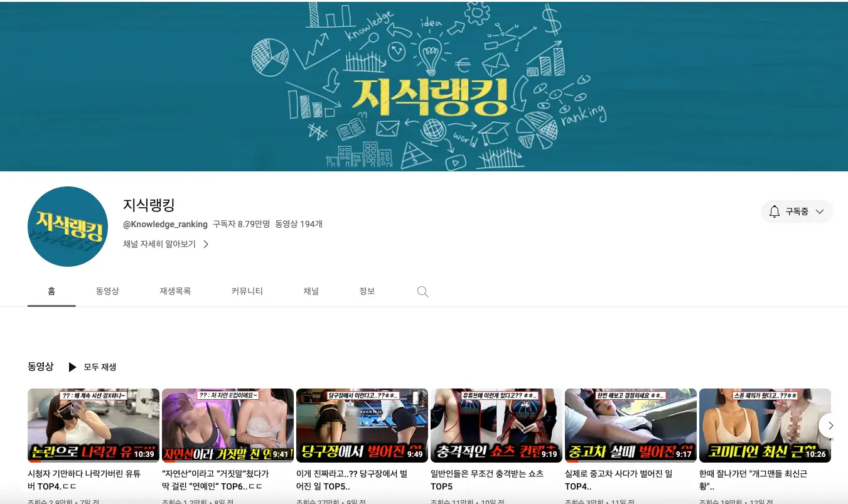The width and height of the screenshot is (848, 504).
Task: Click the 지식랭킹 channel name heading
Action: coord(149,205)
